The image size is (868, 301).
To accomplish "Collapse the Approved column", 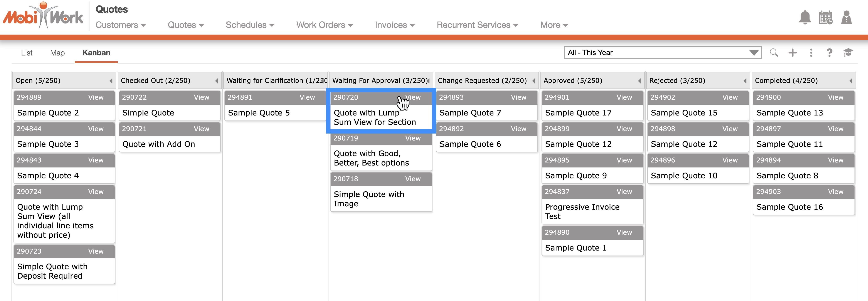I will click(x=639, y=81).
